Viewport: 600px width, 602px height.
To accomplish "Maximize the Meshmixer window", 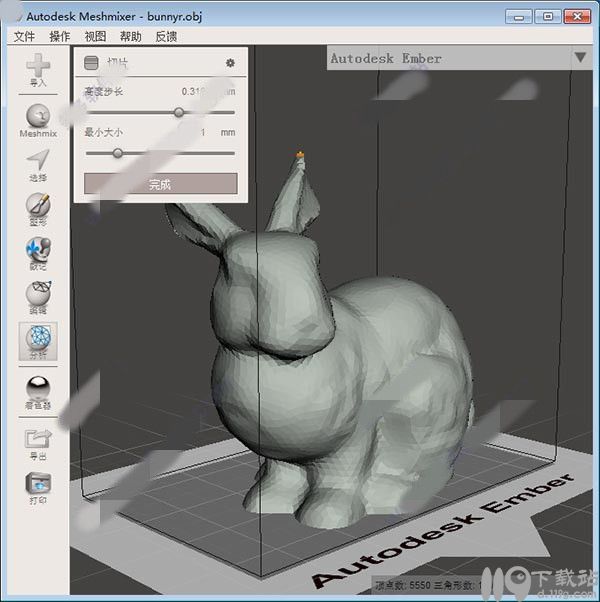I will (x=548, y=17).
